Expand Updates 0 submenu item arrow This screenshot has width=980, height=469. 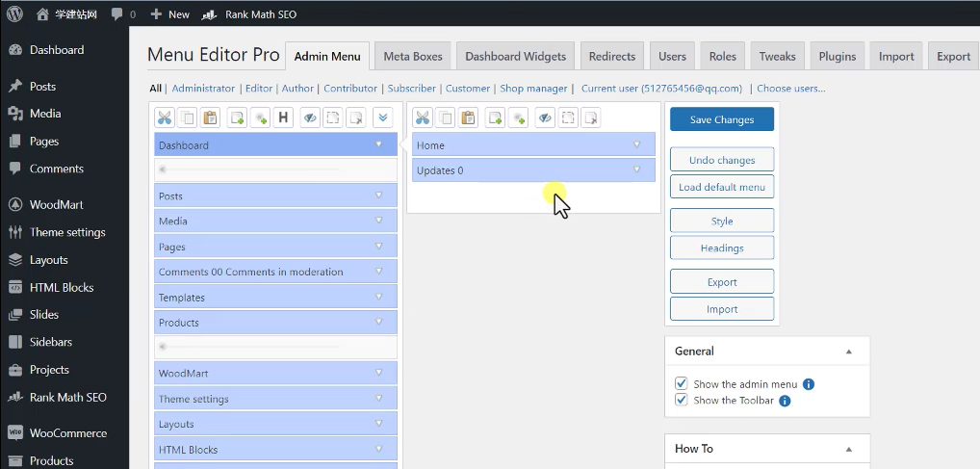[x=637, y=169]
